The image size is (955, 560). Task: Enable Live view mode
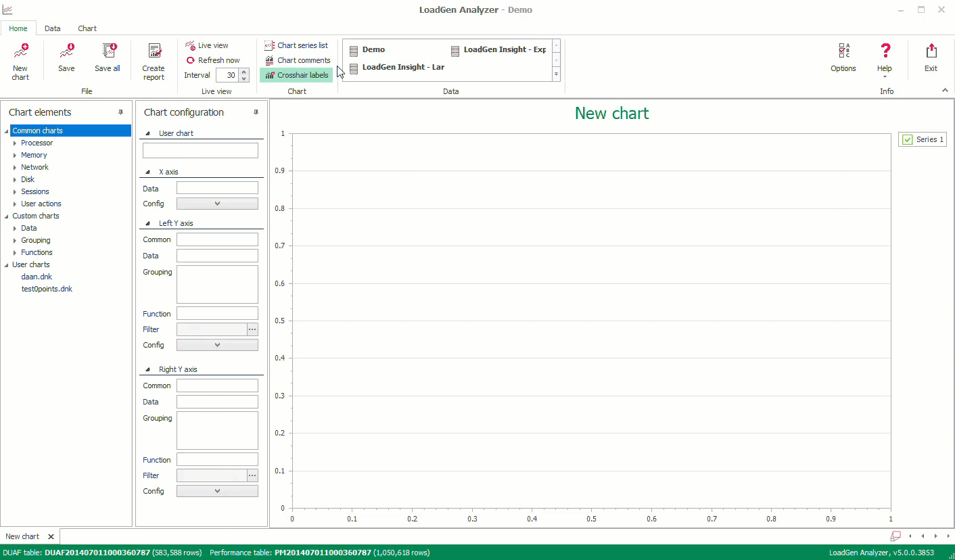coord(207,45)
